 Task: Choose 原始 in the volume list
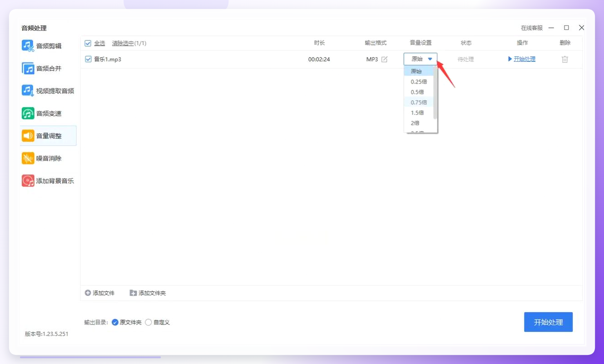419,71
